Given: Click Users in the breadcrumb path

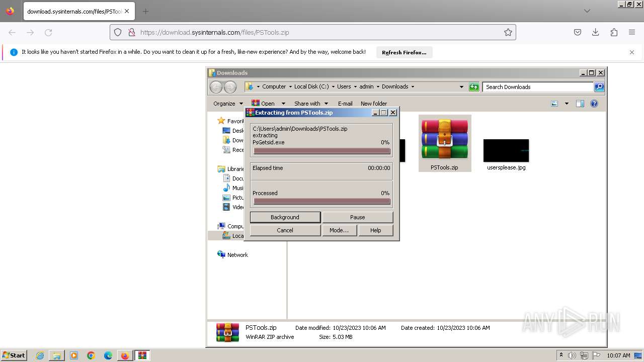Looking at the screenshot, I should 344,86.
